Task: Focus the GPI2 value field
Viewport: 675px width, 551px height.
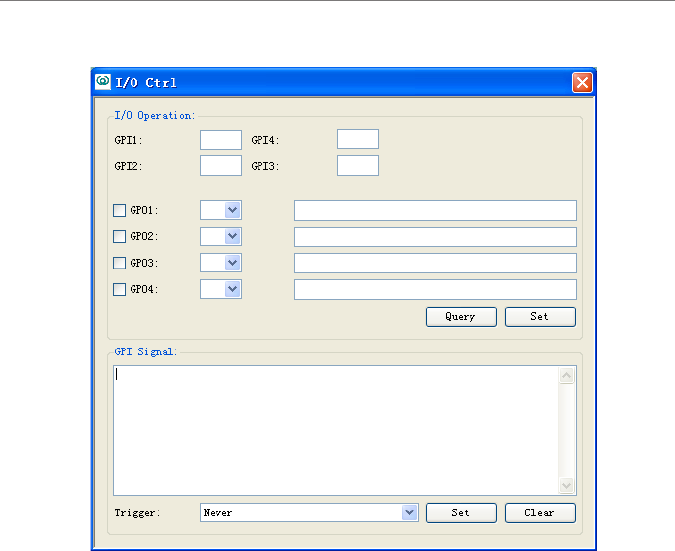Action: (x=221, y=166)
